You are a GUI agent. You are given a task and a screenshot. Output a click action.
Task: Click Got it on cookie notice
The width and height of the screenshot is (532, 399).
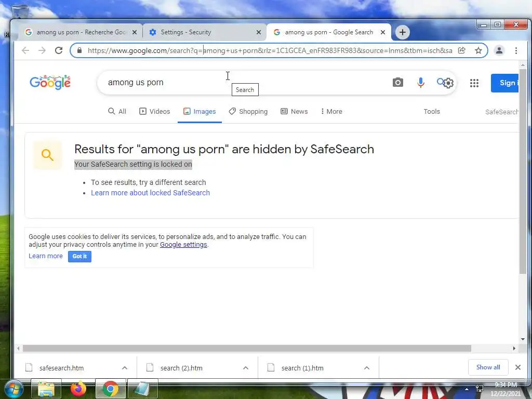click(x=79, y=256)
